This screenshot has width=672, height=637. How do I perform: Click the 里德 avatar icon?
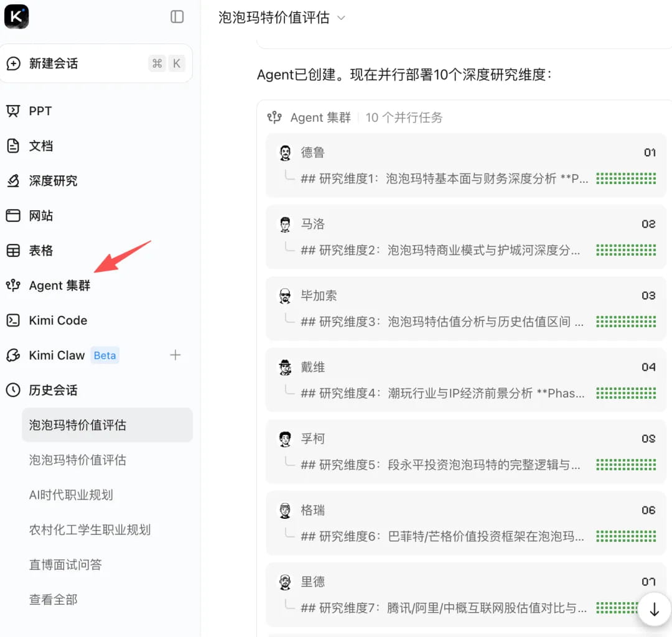(x=285, y=582)
